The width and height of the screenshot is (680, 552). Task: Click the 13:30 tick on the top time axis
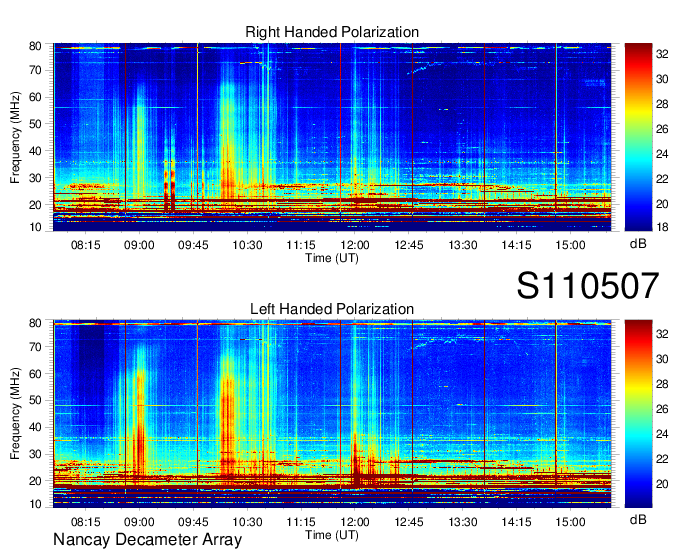tap(463, 245)
